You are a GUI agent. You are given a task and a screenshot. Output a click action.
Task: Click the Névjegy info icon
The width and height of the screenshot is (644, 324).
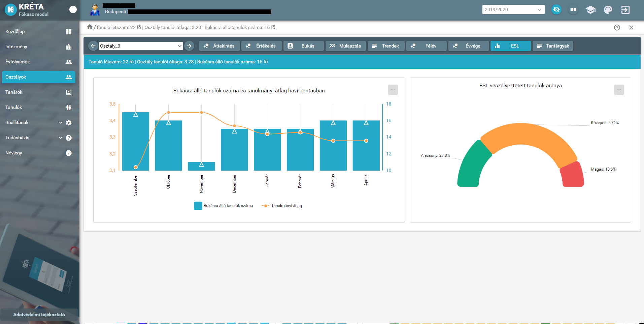point(69,153)
